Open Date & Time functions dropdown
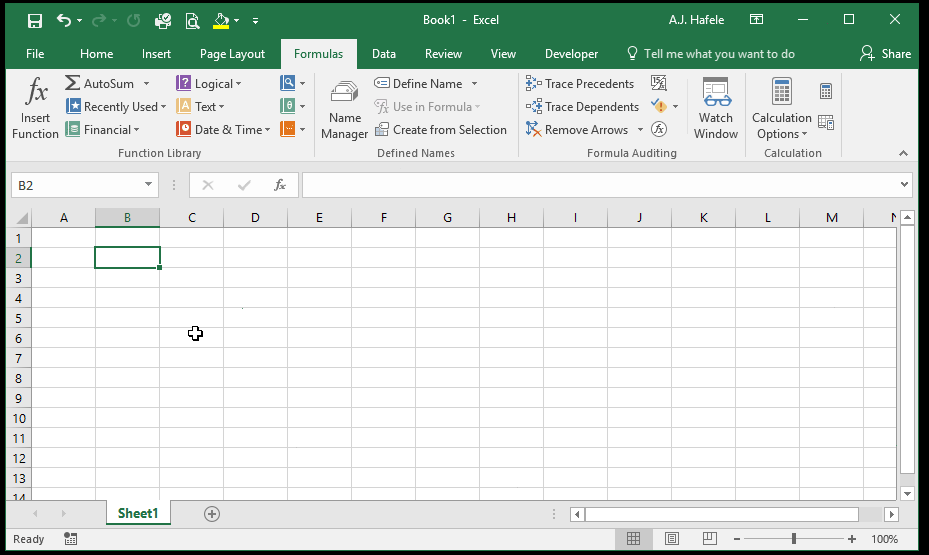The width and height of the screenshot is (929, 555). click(x=223, y=130)
